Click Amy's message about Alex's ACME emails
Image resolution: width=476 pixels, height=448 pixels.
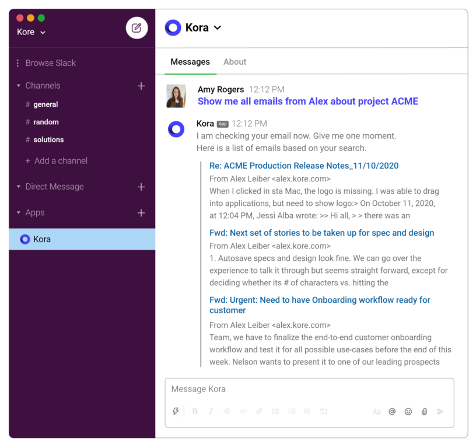pos(308,101)
